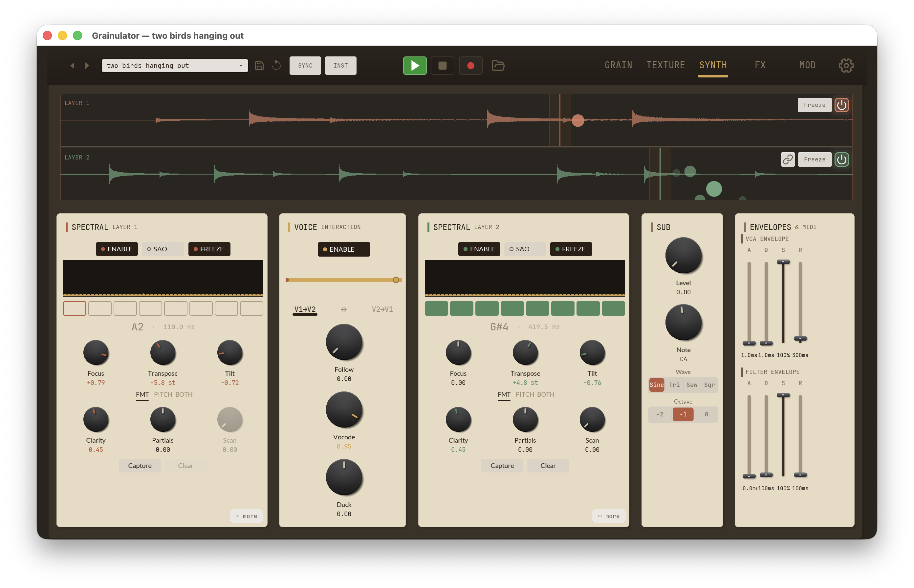Switch to the MOD tab
This screenshot has height=588, width=914.
tap(807, 65)
